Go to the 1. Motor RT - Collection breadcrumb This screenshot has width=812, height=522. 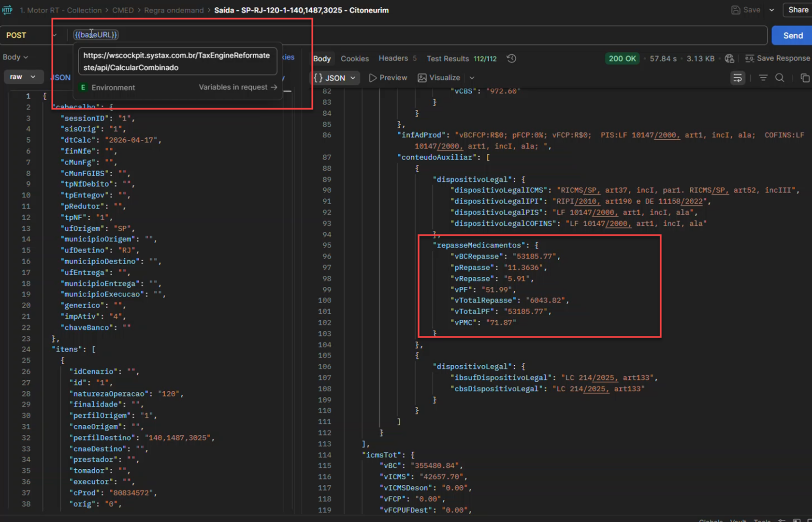60,10
